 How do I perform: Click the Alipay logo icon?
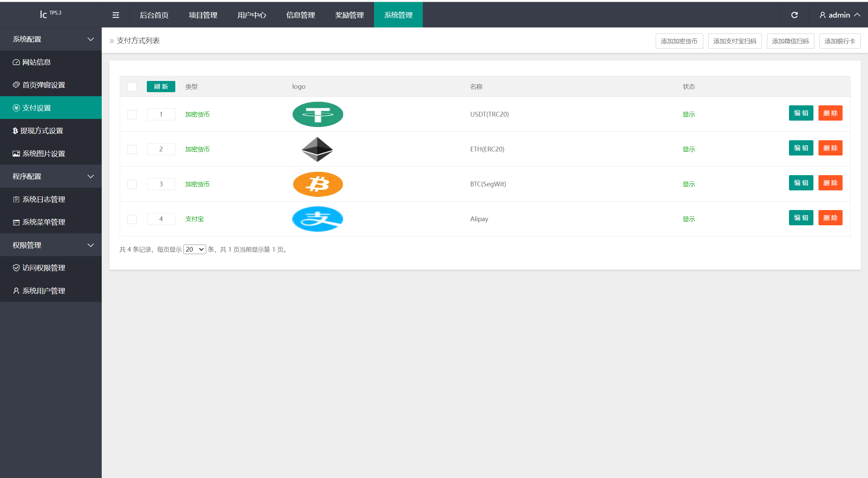coord(317,219)
